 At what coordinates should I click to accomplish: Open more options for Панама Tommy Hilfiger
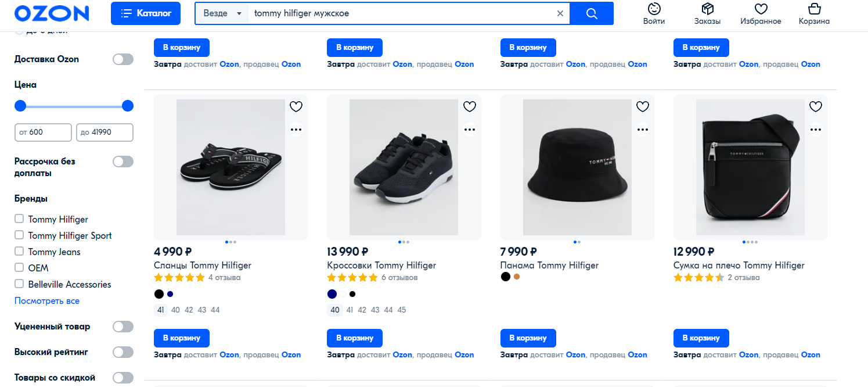coord(642,130)
